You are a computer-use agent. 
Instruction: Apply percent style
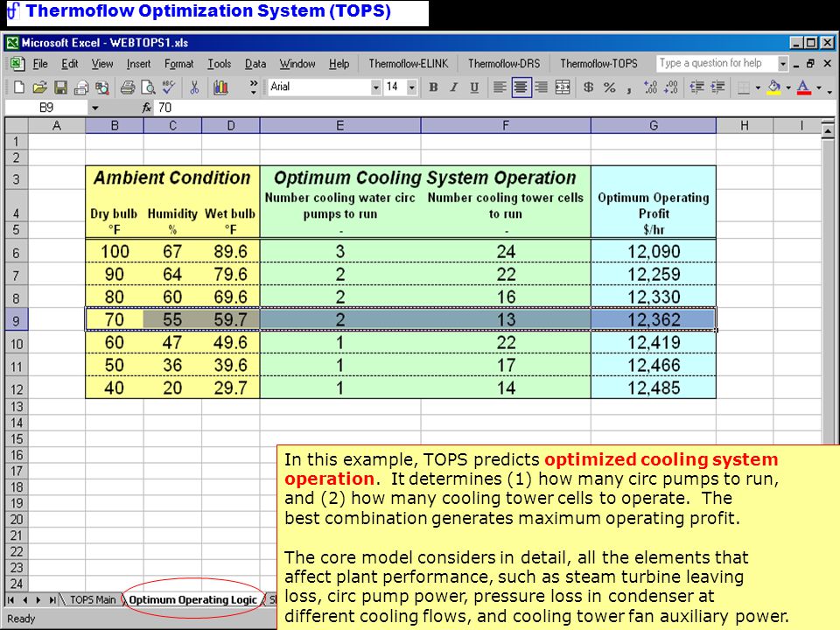click(609, 87)
